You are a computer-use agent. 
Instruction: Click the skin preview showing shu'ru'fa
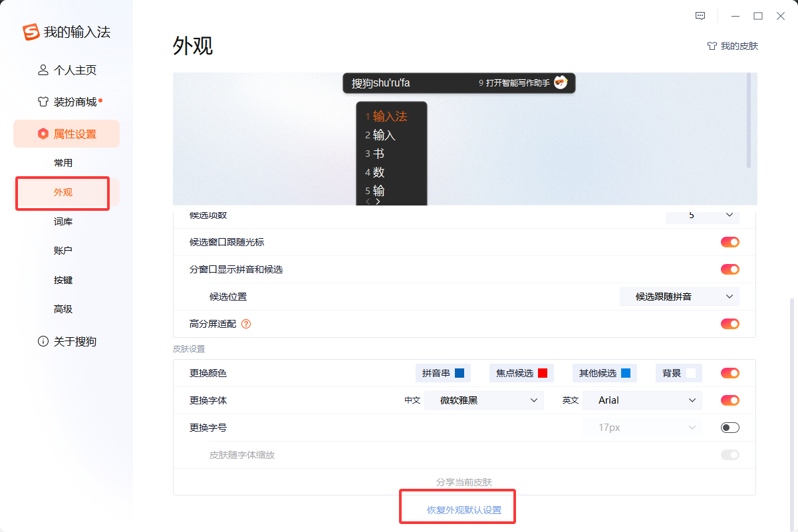pyautogui.click(x=459, y=83)
